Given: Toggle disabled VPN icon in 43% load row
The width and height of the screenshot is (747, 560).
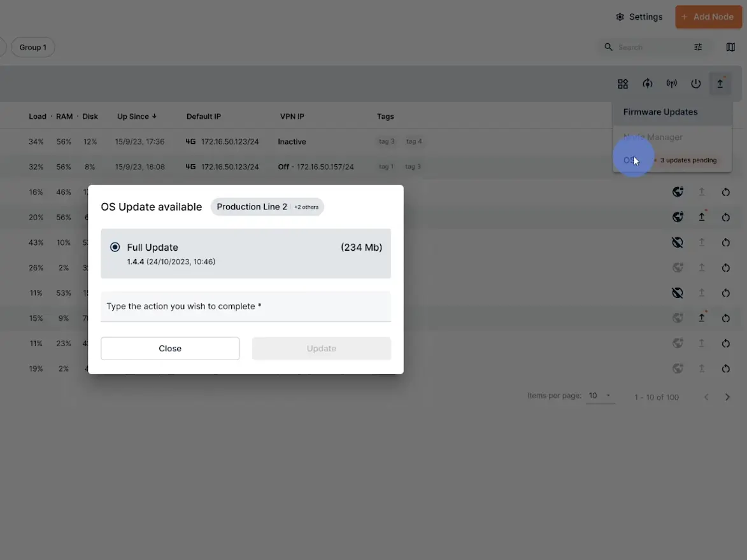Looking at the screenshot, I should tap(678, 242).
